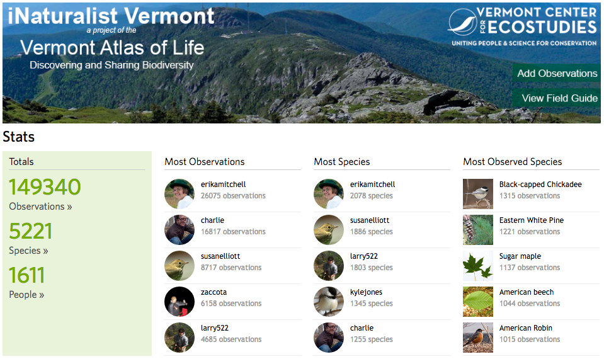Open the susanelliott username under Most Species
604x364 pixels.
coord(370,220)
